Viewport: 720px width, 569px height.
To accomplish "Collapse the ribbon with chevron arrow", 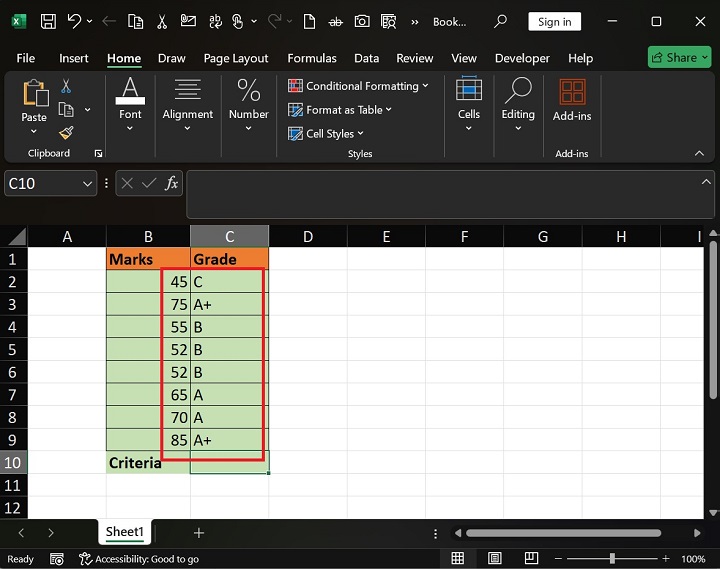I will click(699, 153).
